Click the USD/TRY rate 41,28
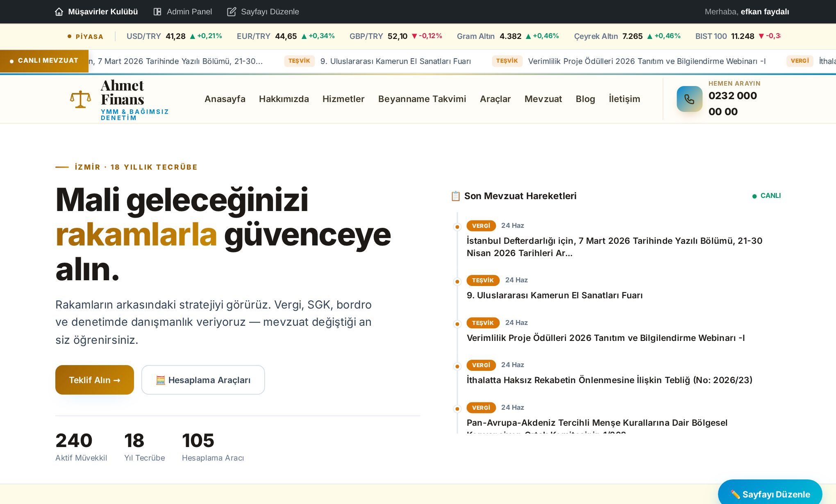This screenshot has height=504, width=836. click(x=175, y=36)
